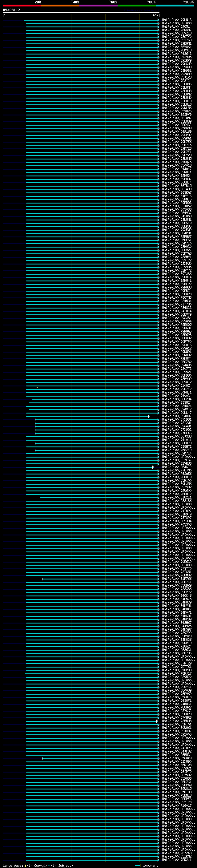
Task: Click the white query sequence ruler bar
Action: 81,12
